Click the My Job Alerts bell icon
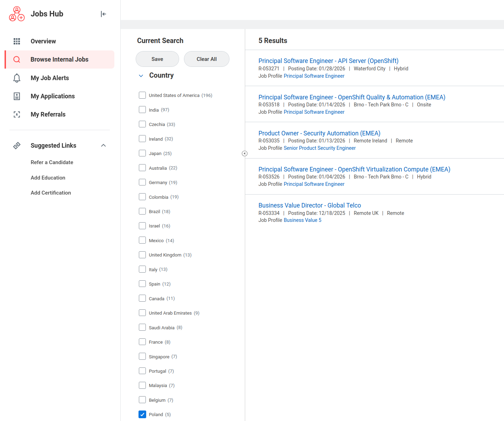This screenshot has height=421, width=504. (x=17, y=78)
